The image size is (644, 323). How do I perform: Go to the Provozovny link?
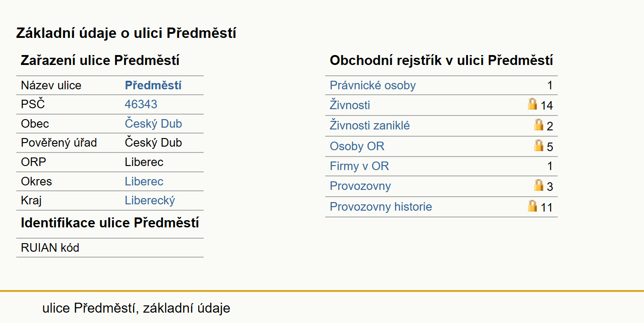pos(360,186)
